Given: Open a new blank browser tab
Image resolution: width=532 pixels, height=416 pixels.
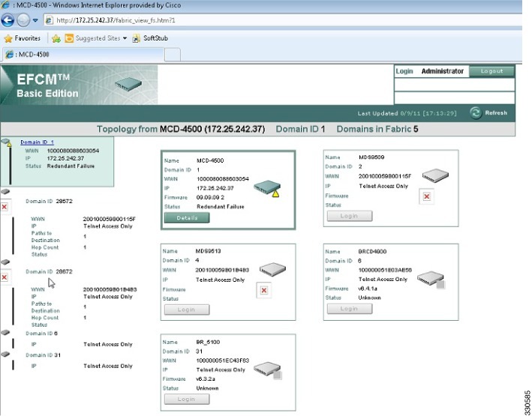Looking at the screenshot, I should coord(173,55).
